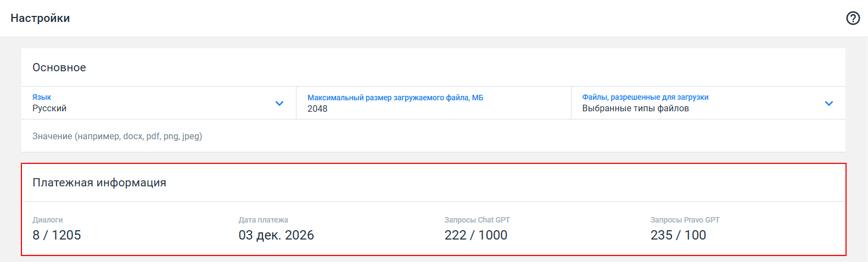Click the 'Значение' file extension input
Image resolution: width=868 pixels, height=262 pixels.
click(x=117, y=136)
